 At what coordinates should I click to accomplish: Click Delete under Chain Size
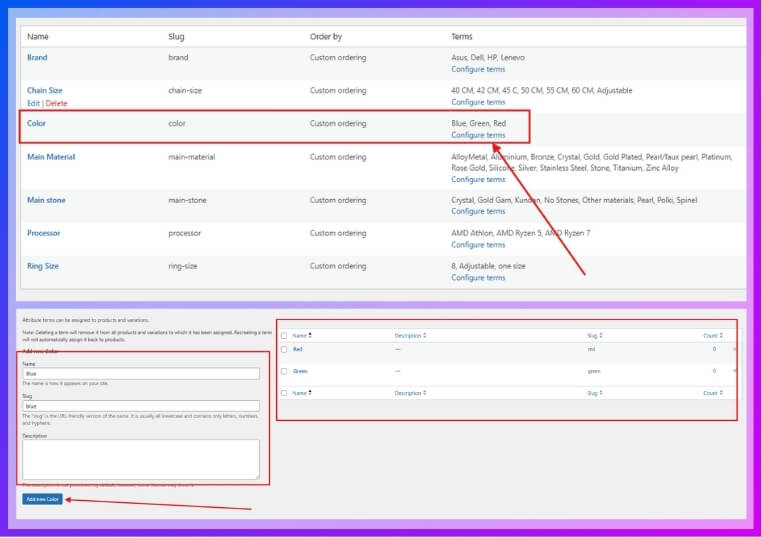point(57,103)
